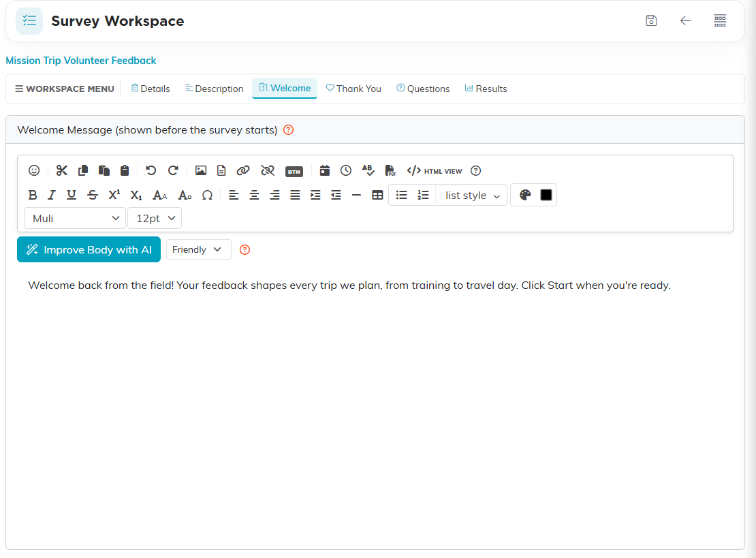Open the 12pt font size dropdown

tap(155, 219)
